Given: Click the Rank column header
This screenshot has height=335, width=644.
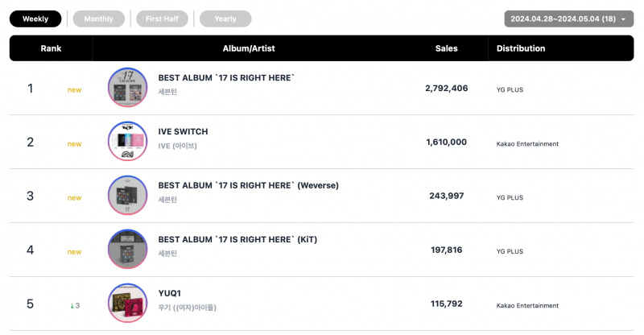Looking at the screenshot, I should [x=51, y=48].
